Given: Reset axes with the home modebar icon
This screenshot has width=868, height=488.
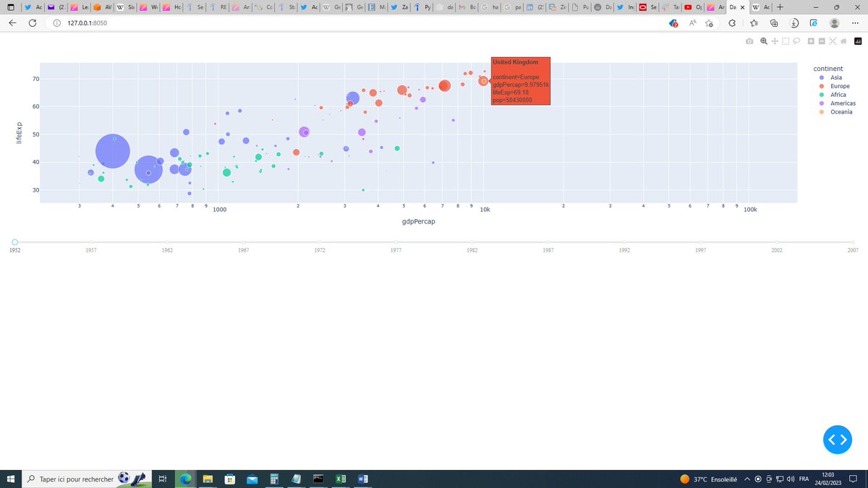Looking at the screenshot, I should pyautogui.click(x=843, y=41).
